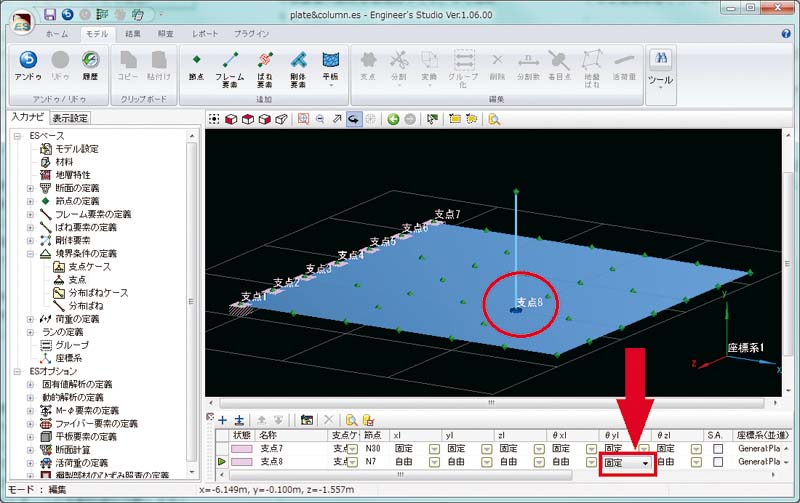Screen dimensions: 800x503
Task: Switch to the 表示設定 panel tab
Action: [70, 118]
